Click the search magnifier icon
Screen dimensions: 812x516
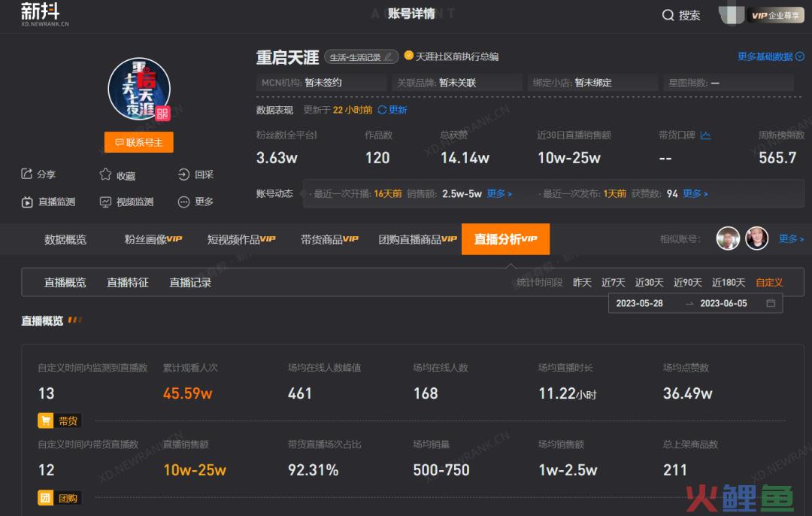coord(668,14)
